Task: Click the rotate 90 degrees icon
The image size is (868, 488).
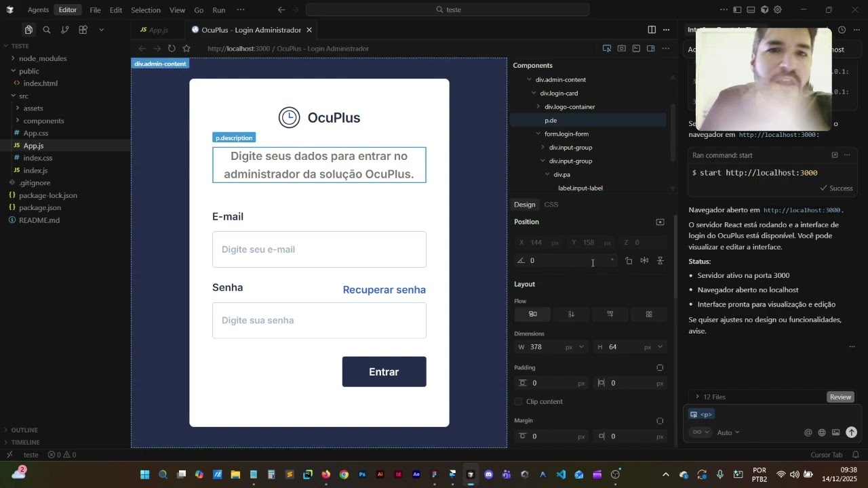Action: 629,261
